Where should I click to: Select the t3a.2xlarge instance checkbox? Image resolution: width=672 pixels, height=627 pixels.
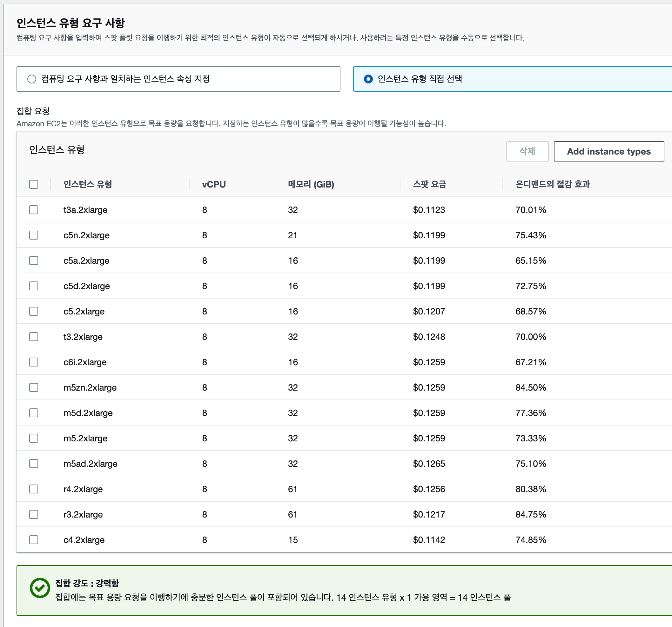(33, 210)
